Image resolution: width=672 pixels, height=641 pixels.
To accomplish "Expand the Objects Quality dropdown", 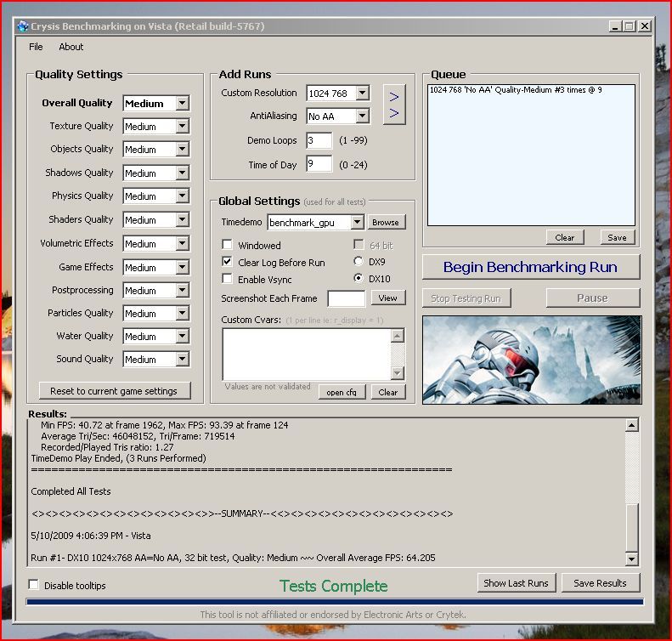I will [182, 150].
